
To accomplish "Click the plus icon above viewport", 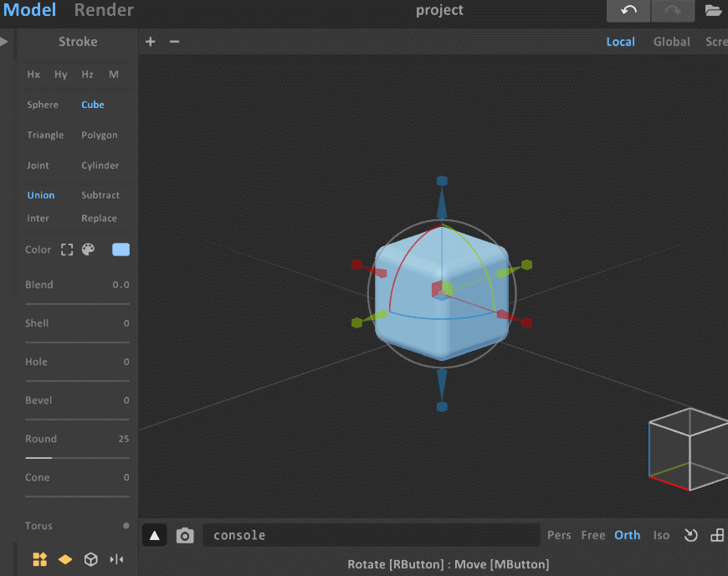I will (151, 42).
